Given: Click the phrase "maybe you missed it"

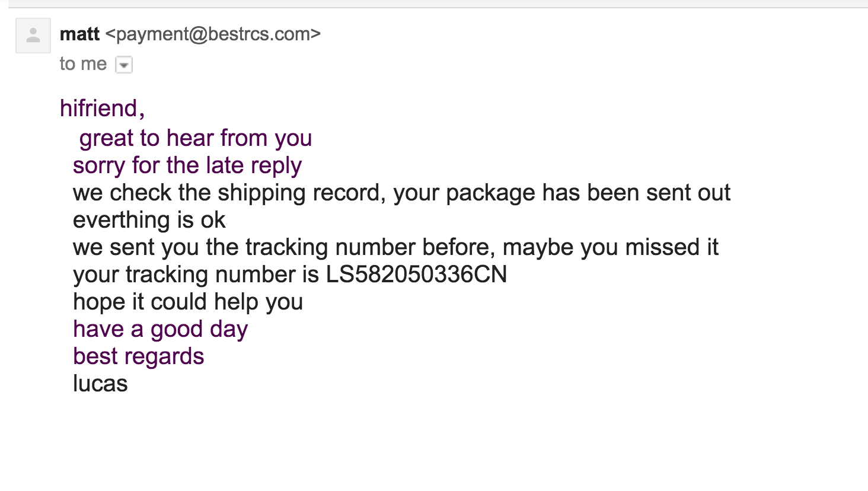Looking at the screenshot, I should click(611, 247).
